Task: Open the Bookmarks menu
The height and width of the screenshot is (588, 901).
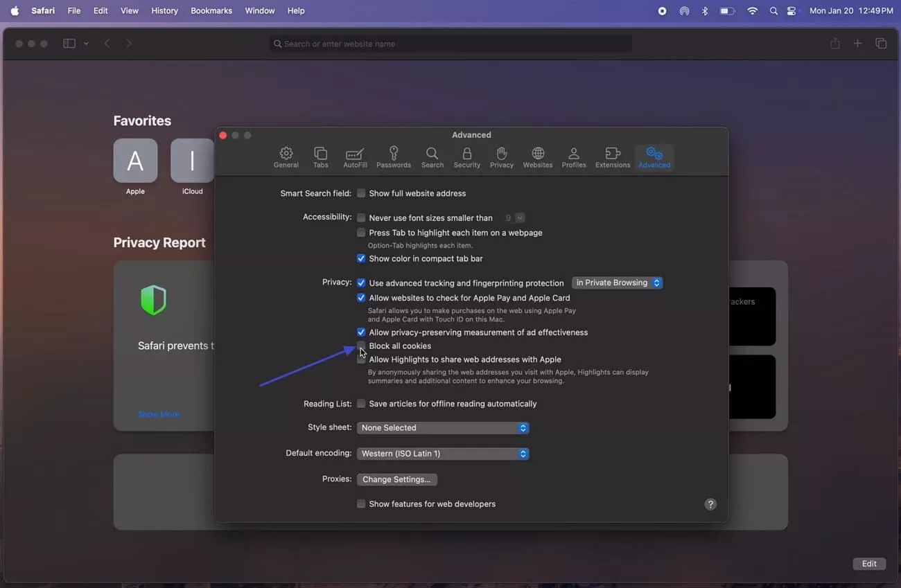Action: pos(211,10)
